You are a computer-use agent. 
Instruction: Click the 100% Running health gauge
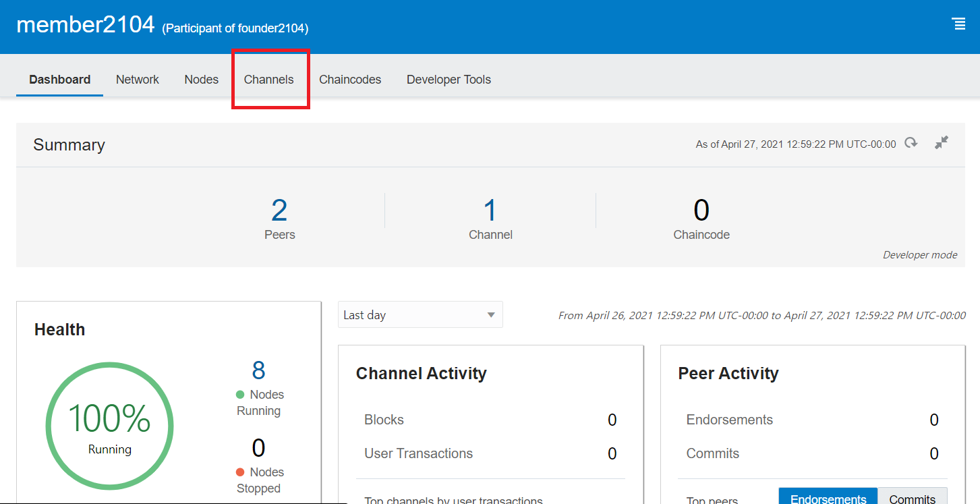click(109, 426)
